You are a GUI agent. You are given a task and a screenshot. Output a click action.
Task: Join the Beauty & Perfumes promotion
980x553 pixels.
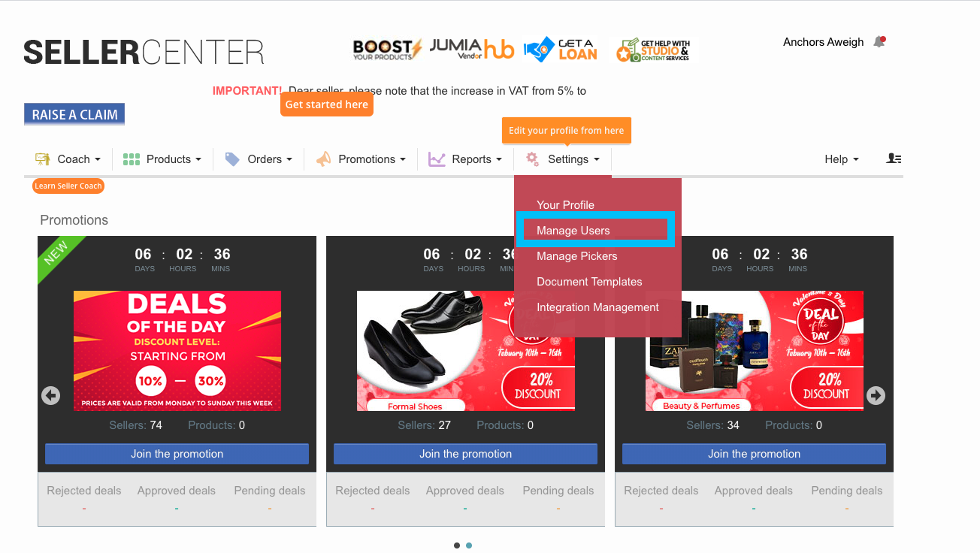754,454
